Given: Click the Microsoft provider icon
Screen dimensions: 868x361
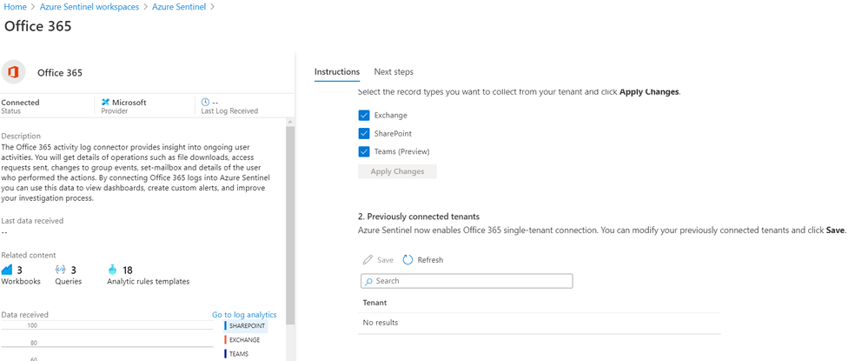Looking at the screenshot, I should click(106, 102).
